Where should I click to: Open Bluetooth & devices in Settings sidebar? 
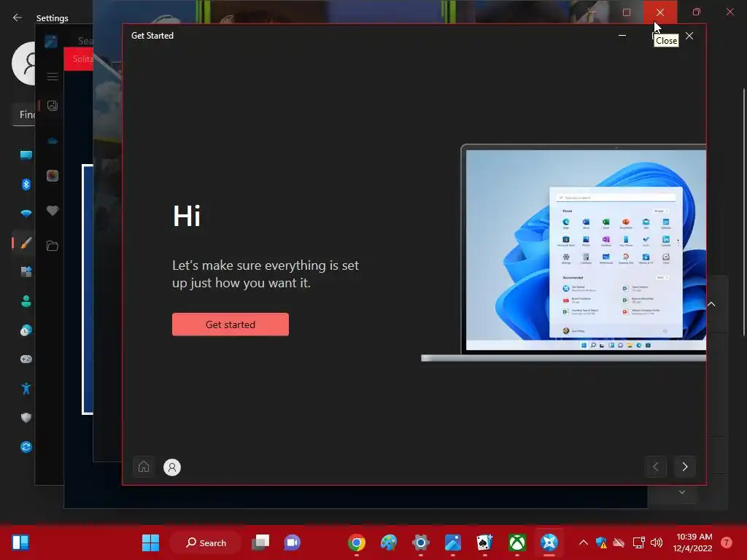point(26,184)
